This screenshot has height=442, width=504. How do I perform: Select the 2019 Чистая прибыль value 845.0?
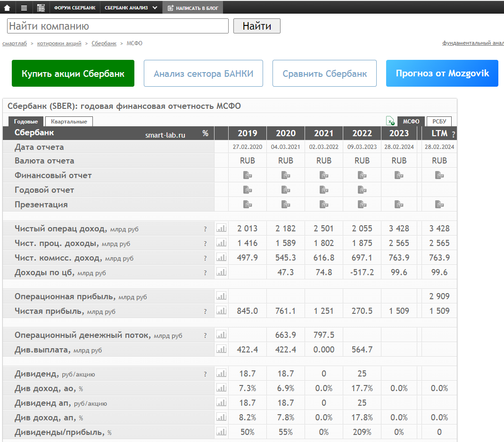click(x=248, y=311)
